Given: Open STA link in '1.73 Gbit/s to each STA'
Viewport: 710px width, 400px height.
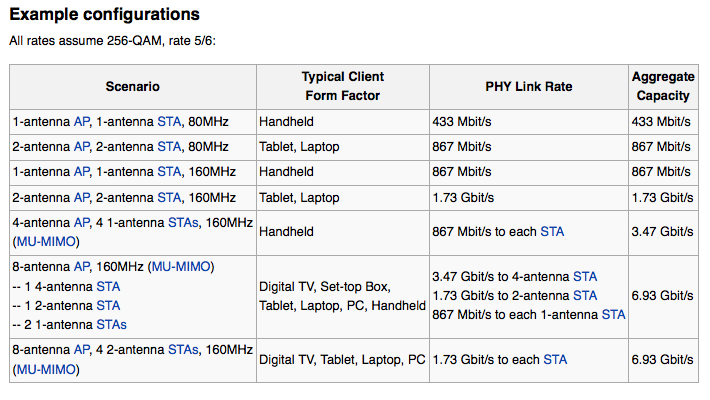Looking at the screenshot, I should (x=555, y=360).
